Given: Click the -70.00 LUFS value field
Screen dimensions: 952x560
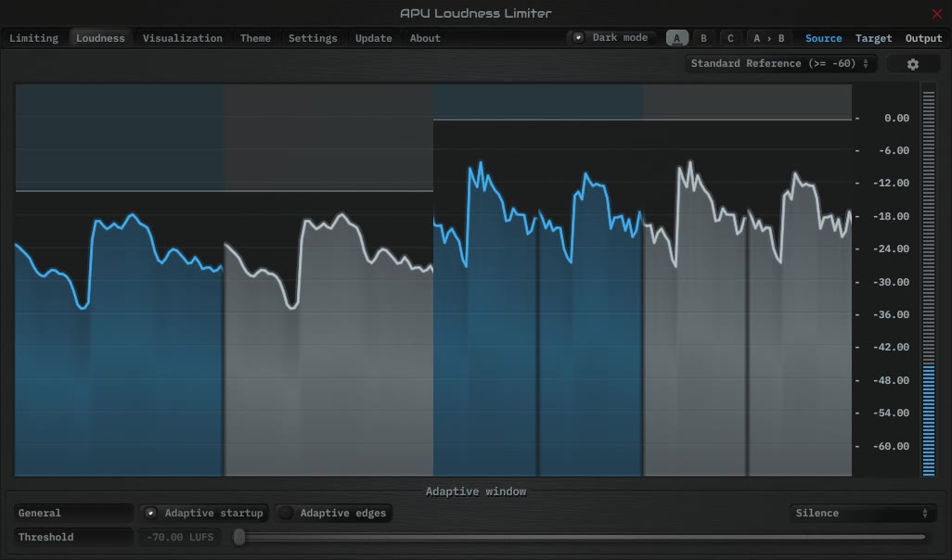Looking at the screenshot, I should coord(180,537).
